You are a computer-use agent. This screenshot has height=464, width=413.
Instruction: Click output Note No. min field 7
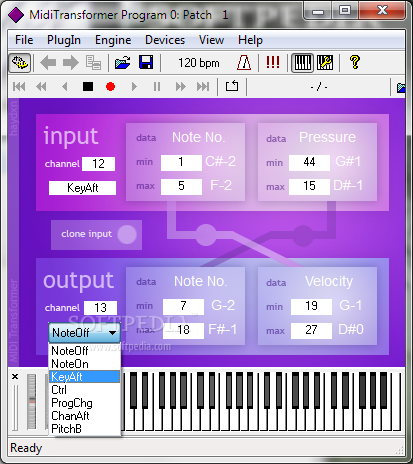coord(183,307)
